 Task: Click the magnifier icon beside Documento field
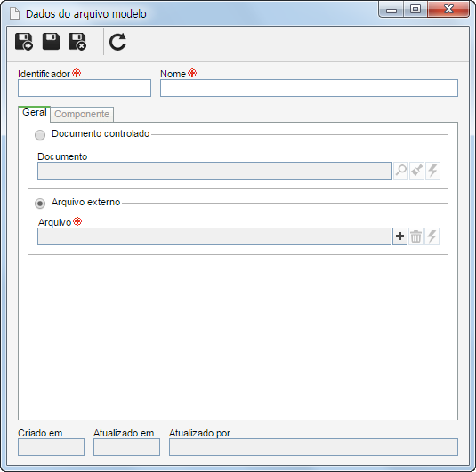click(400, 171)
